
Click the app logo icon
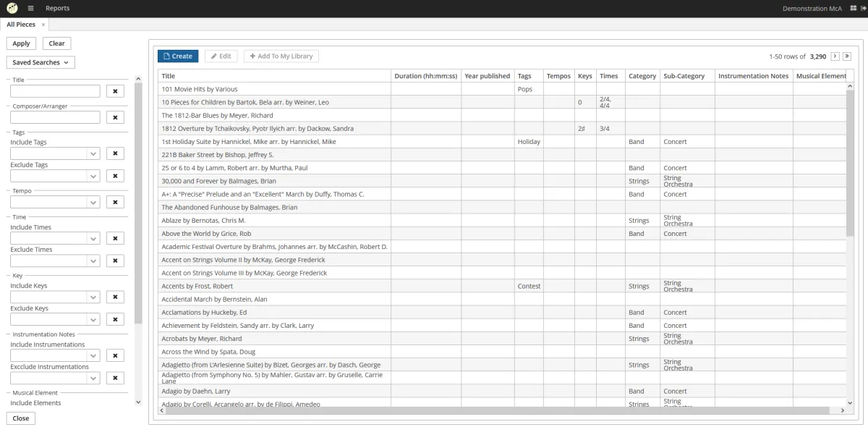12,9
